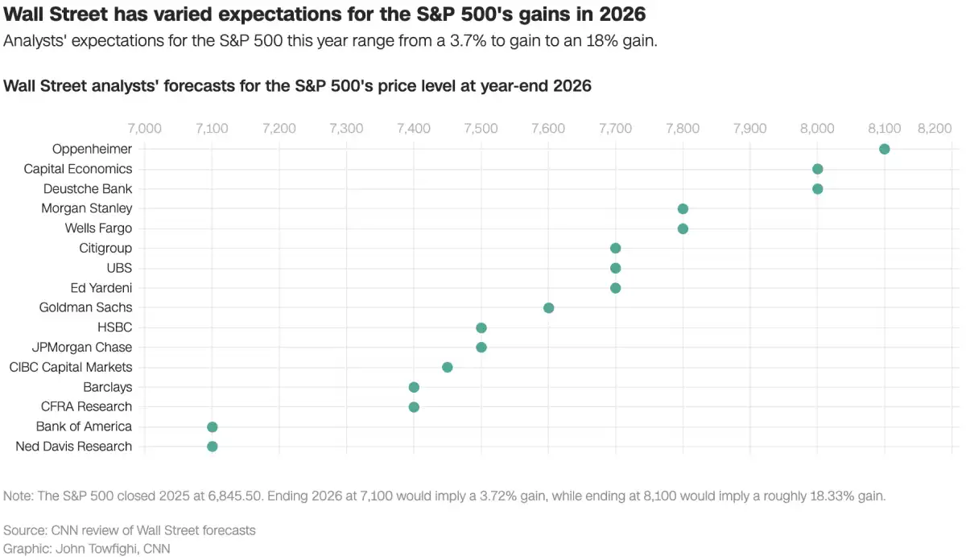Click the CNN source credit line
The width and height of the screenshot is (966, 560).
[130, 530]
